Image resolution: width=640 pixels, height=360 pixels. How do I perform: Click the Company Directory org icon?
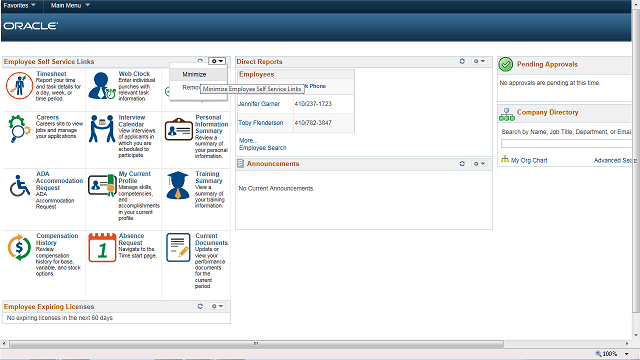pyautogui.click(x=507, y=114)
